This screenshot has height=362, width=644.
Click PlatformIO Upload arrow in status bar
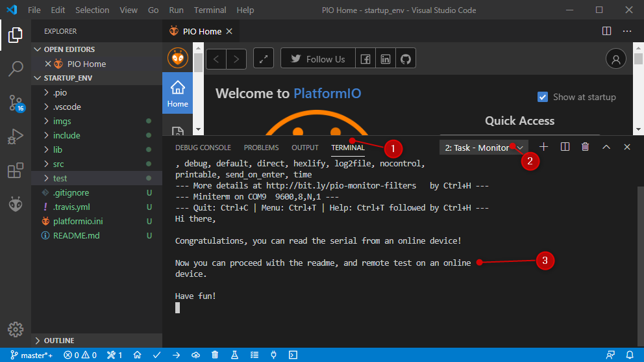176,355
